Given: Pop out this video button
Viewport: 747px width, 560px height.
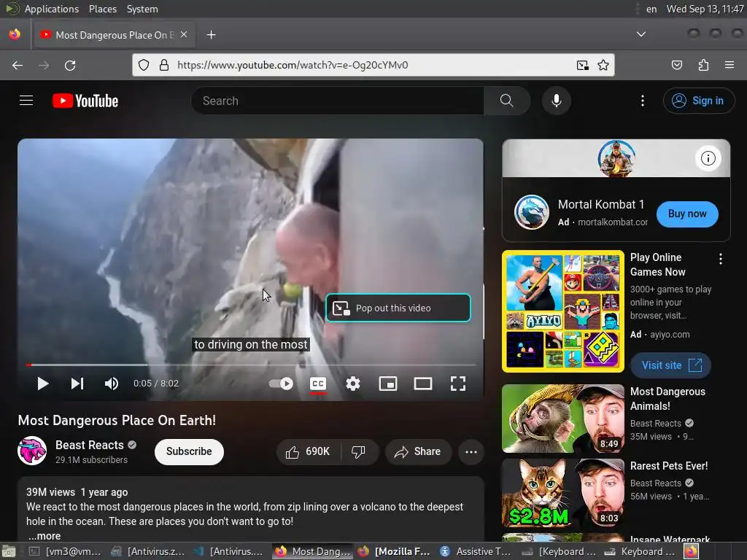Looking at the screenshot, I should [x=398, y=308].
